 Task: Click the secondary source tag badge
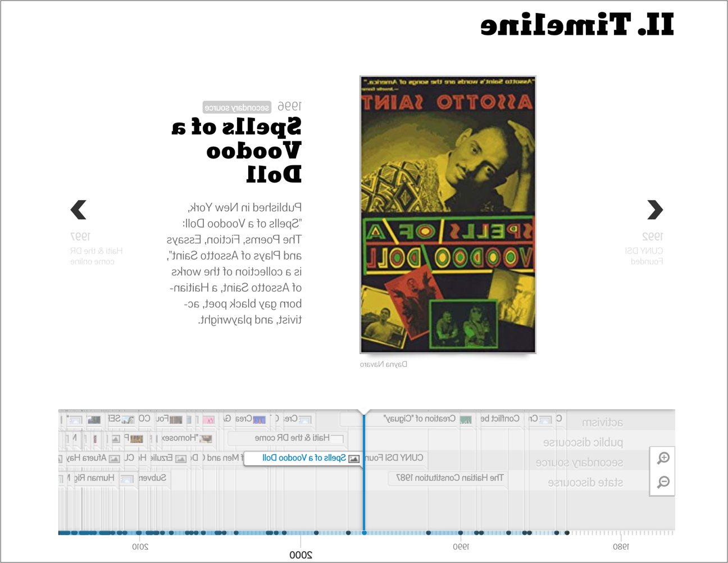(237, 107)
